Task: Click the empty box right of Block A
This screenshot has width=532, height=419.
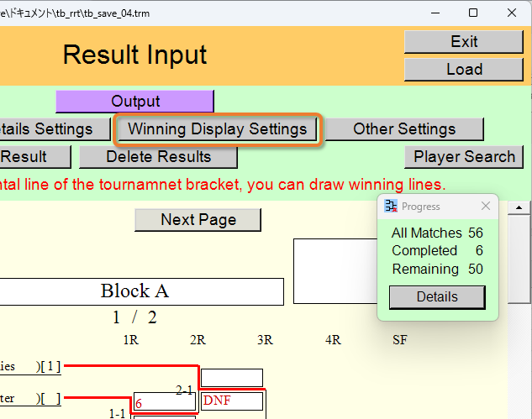Action: tap(335, 271)
